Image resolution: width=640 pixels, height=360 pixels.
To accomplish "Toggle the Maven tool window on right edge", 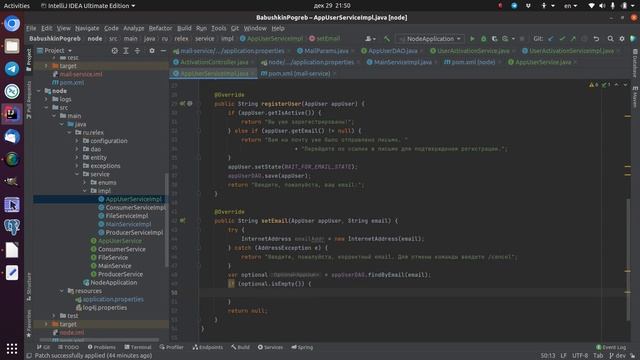I will click(635, 97).
